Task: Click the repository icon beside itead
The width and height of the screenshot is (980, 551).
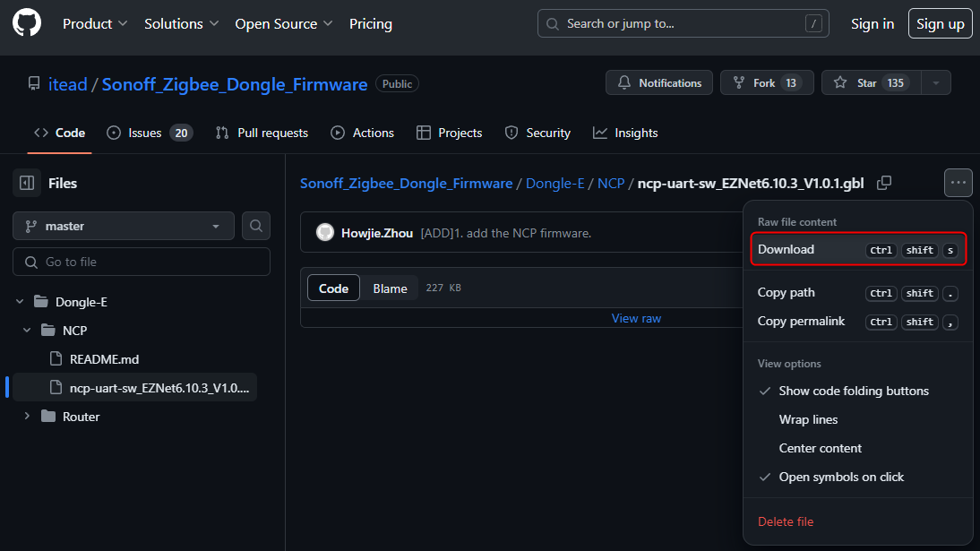Action: pos(34,84)
